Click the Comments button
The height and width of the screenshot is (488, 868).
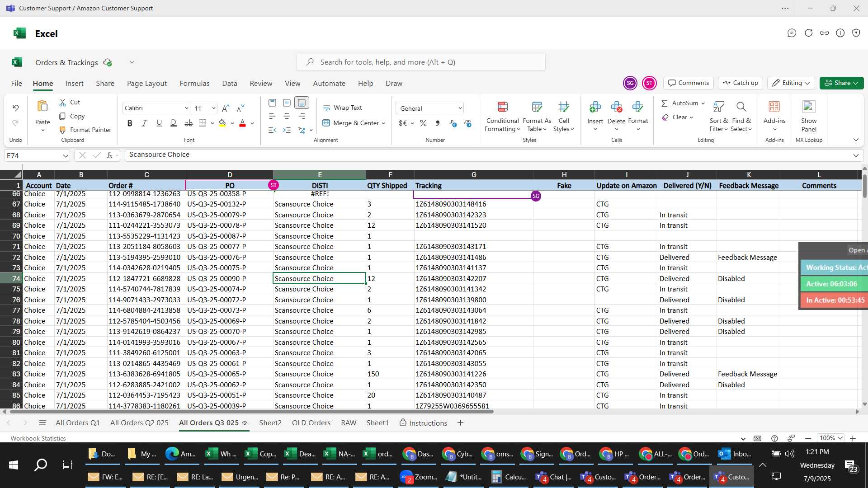click(689, 83)
